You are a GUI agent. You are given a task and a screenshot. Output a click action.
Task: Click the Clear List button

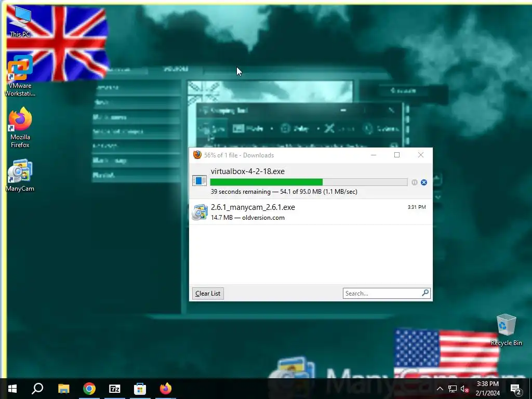pyautogui.click(x=208, y=294)
